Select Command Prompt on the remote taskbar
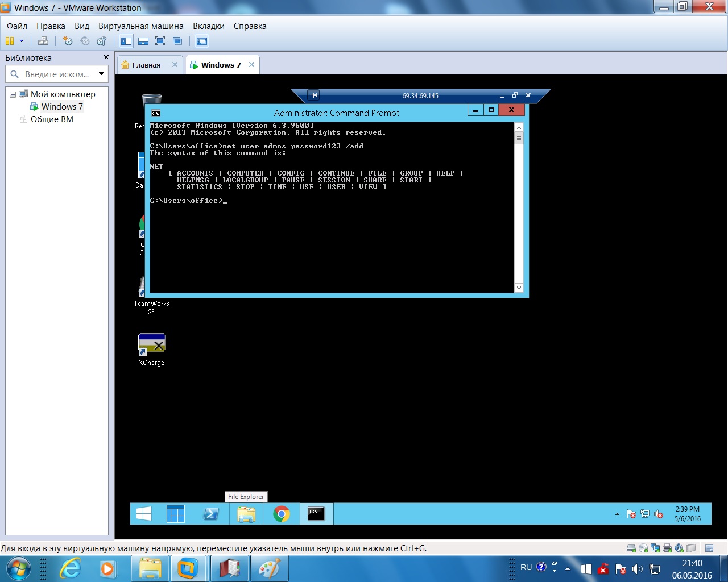This screenshot has height=582, width=728. pos(316,514)
